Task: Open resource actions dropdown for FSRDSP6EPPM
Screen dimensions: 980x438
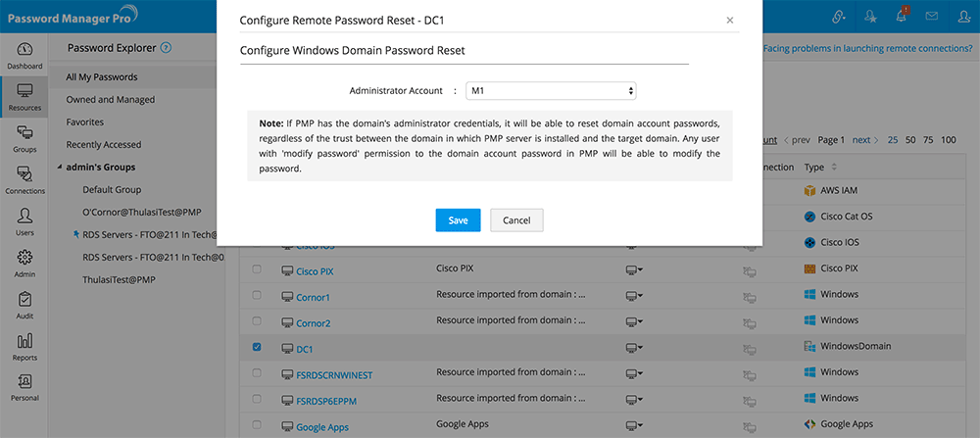Action: (634, 399)
